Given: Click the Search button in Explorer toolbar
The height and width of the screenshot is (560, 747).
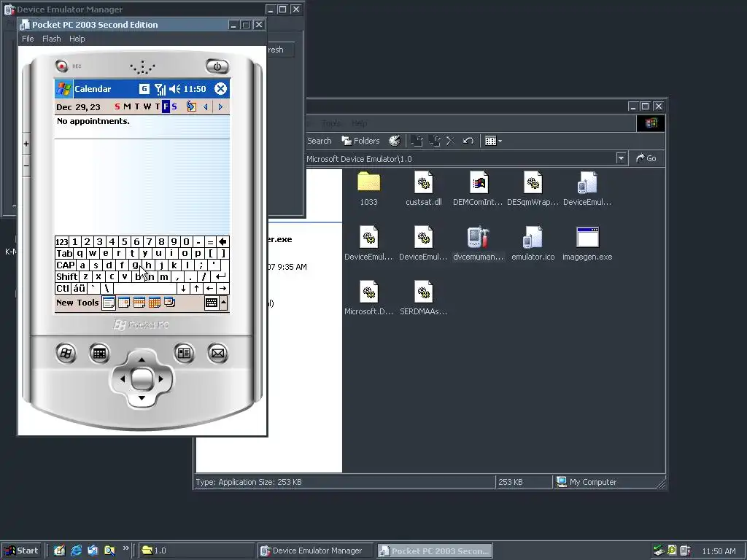Looking at the screenshot, I should (319, 141).
